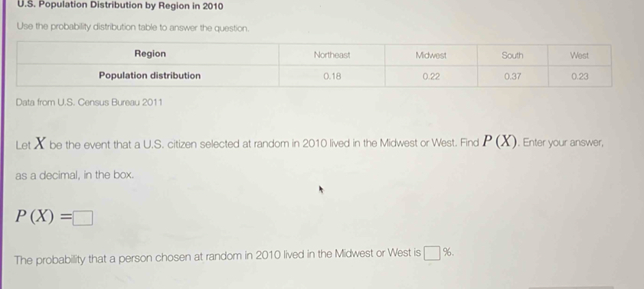Screen dimensions: 644x289
Task: Click the Northeast column header cell
Action: [332, 55]
